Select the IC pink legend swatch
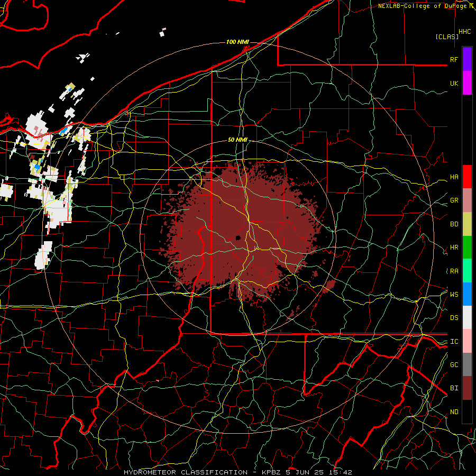The width and height of the screenshot is (476, 476). pyautogui.click(x=467, y=341)
